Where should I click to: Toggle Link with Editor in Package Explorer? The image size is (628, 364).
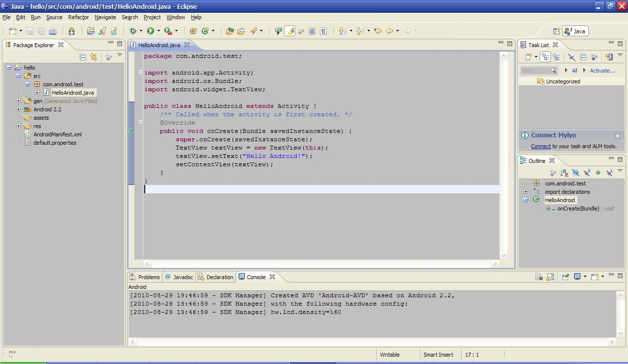tap(94, 57)
